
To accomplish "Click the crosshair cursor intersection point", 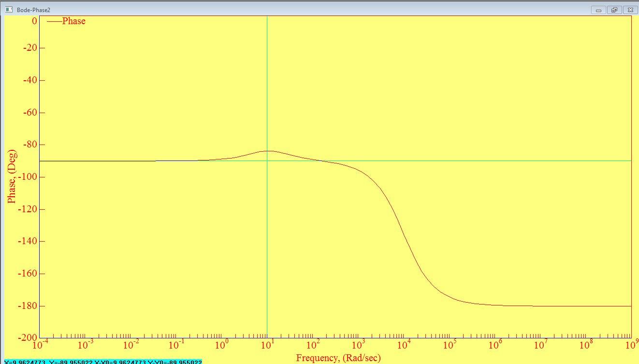I will [267, 160].
